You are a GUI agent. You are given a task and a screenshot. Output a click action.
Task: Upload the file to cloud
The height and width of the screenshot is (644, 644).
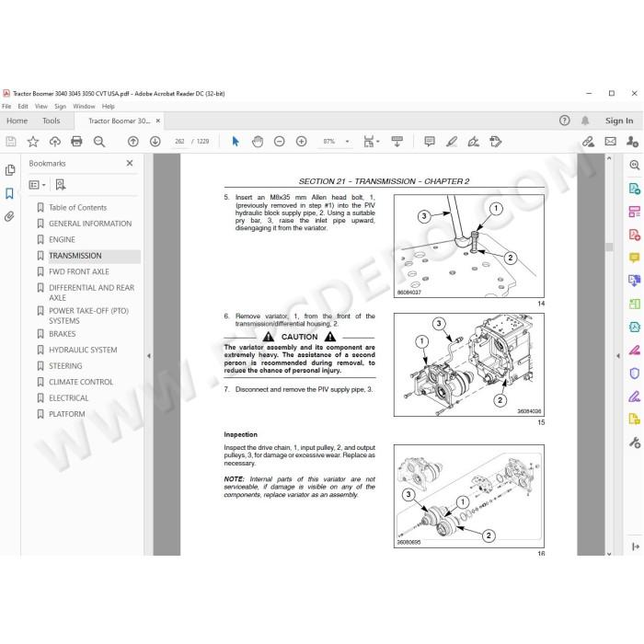point(54,142)
